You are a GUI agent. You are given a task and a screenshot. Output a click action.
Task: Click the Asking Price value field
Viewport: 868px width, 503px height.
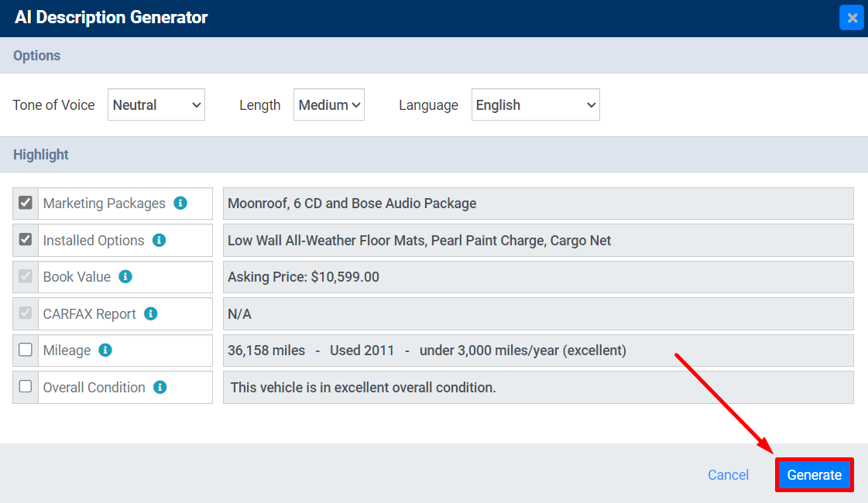tap(538, 276)
